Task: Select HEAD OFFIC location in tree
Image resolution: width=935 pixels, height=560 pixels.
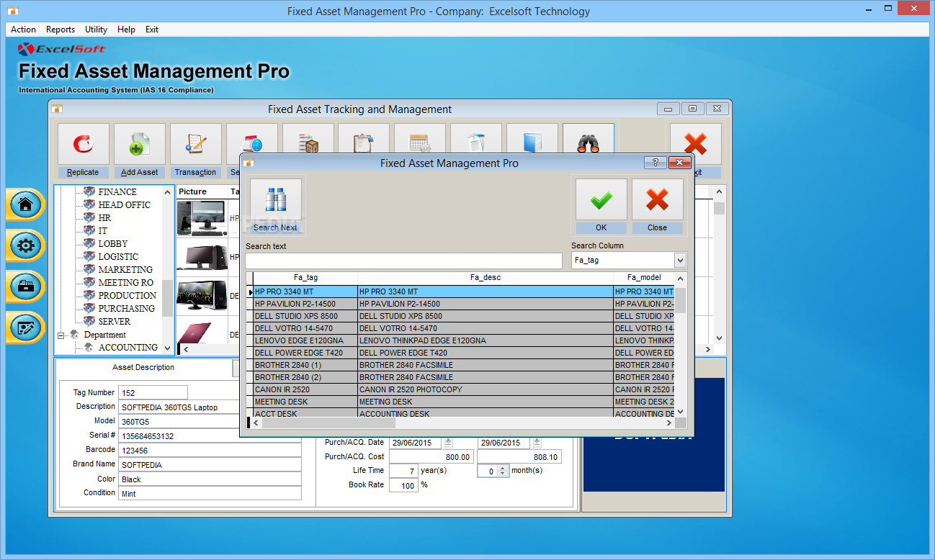Action: [125, 205]
